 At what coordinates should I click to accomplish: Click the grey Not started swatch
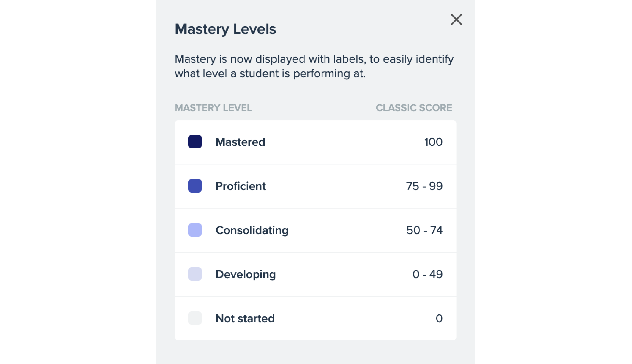pos(195,318)
